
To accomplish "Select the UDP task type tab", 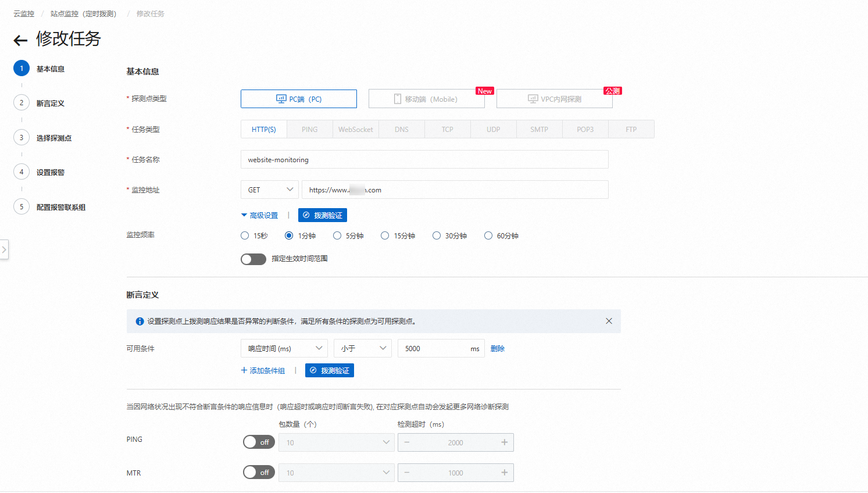I will 494,129.
